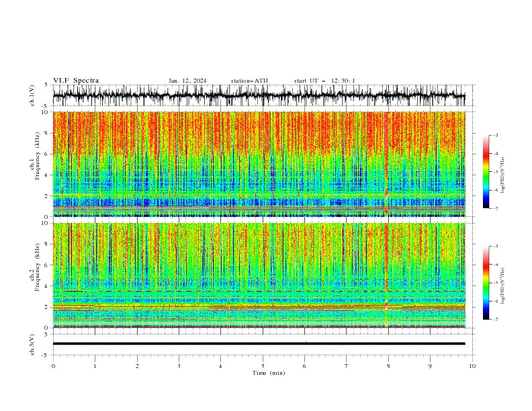Select the date text "Jan. 12, 2024"

coord(187,81)
